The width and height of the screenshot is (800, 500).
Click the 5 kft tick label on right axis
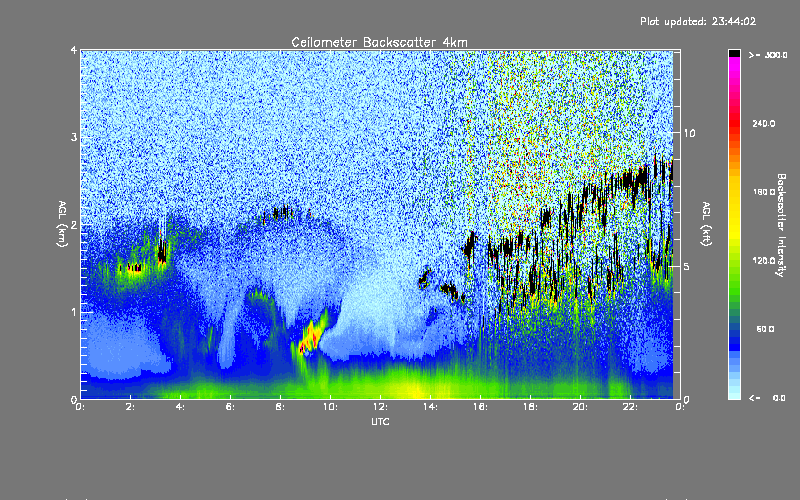click(686, 267)
